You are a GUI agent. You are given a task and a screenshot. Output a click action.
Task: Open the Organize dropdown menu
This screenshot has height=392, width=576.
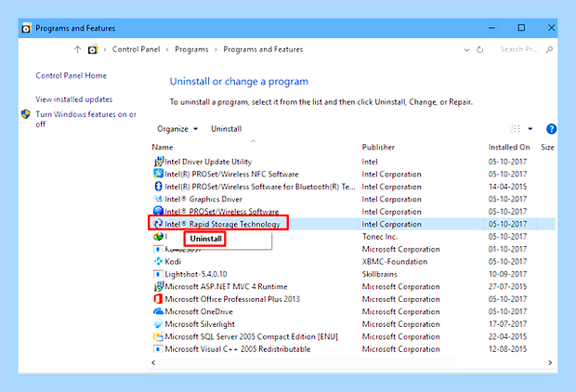[x=177, y=129]
